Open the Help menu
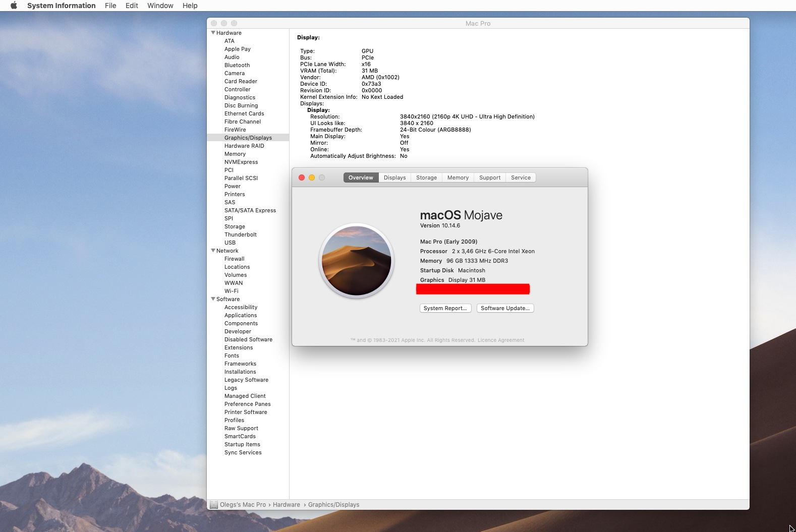This screenshot has width=796, height=532. pyautogui.click(x=190, y=6)
